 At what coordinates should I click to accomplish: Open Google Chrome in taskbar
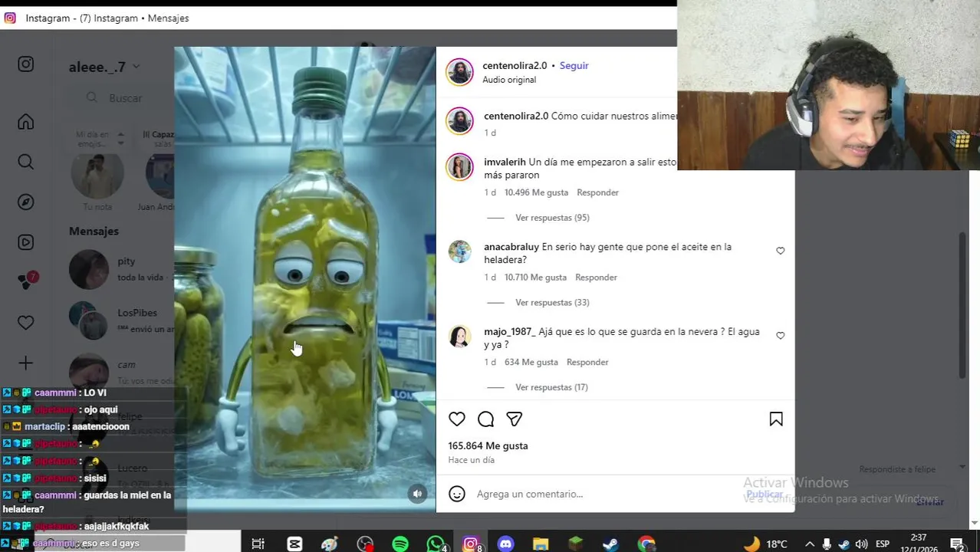tap(646, 544)
